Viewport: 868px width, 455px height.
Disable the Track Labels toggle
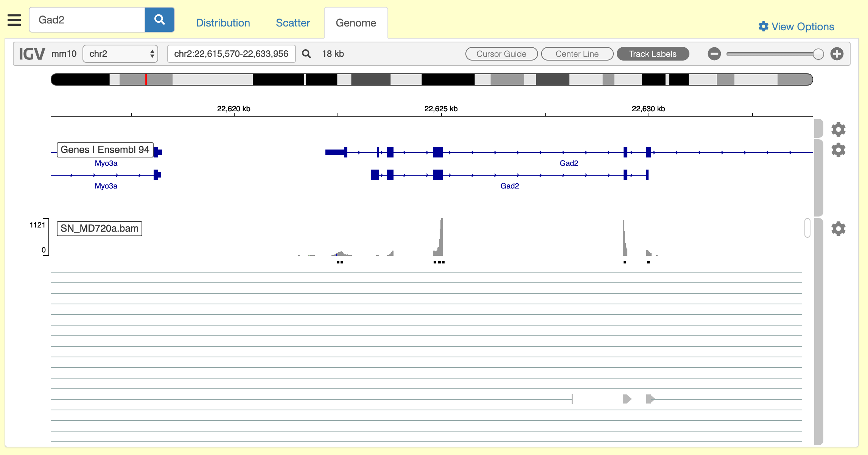pos(653,54)
